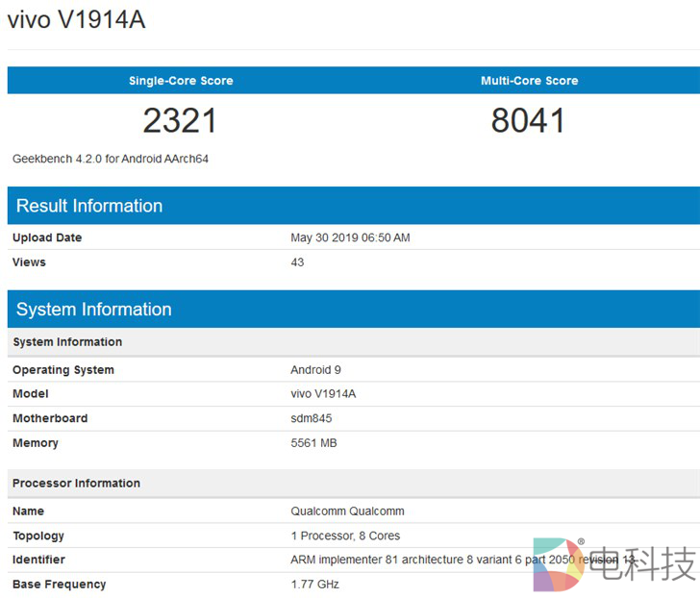This screenshot has height=598, width=700.
Task: Click the Processor Information subsection heading
Action: pyautogui.click(x=76, y=484)
